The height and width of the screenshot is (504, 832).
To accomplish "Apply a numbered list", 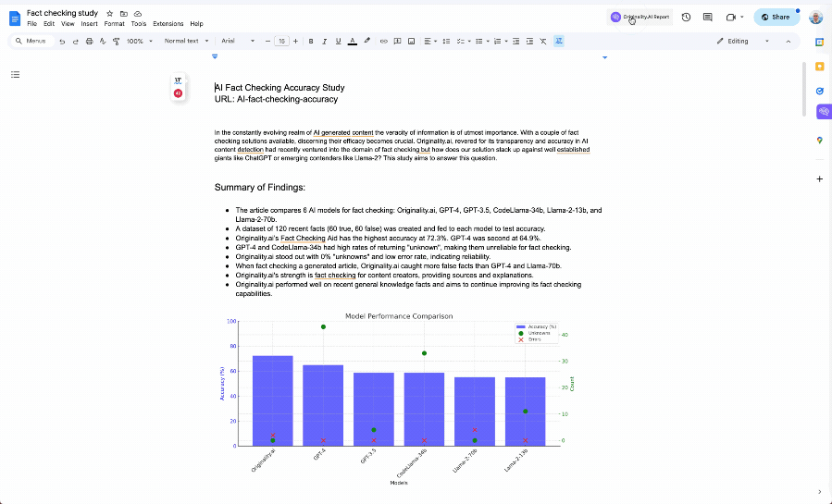I will tap(497, 42).
